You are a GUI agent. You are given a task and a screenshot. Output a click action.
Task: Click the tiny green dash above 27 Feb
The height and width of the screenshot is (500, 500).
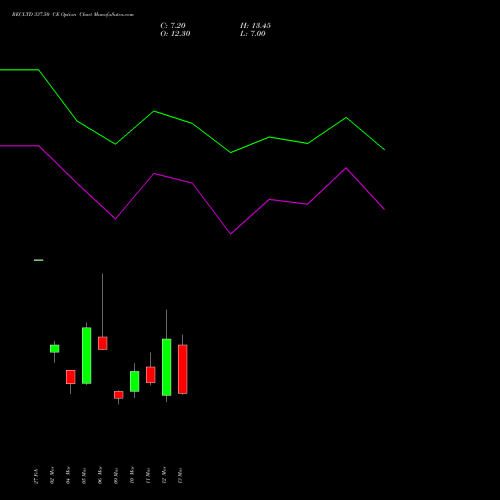[x=39, y=260]
